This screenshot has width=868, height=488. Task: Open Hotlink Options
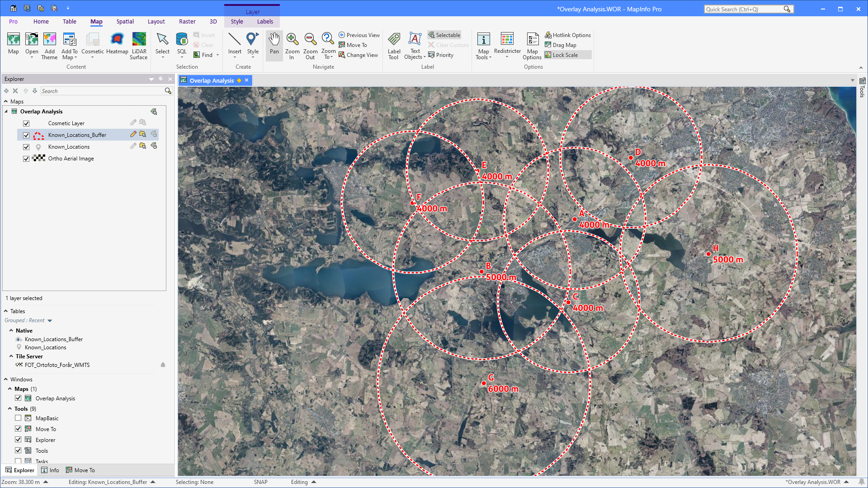(x=568, y=35)
